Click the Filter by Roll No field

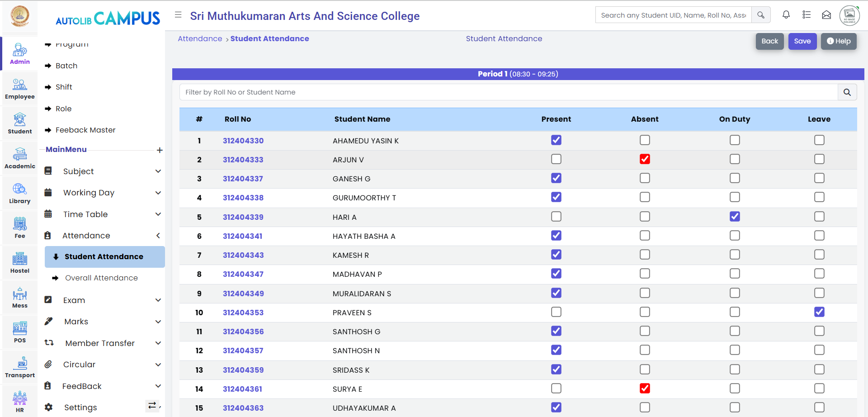click(x=509, y=92)
